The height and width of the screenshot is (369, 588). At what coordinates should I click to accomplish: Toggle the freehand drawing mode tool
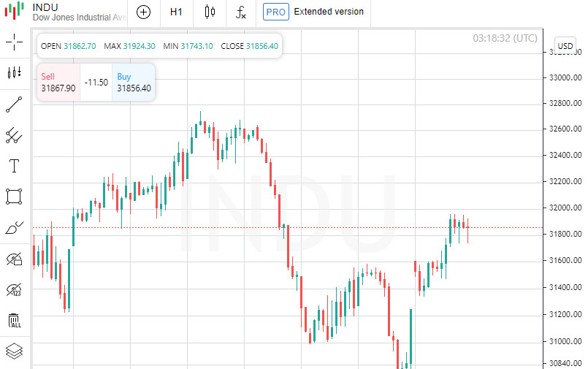14,228
